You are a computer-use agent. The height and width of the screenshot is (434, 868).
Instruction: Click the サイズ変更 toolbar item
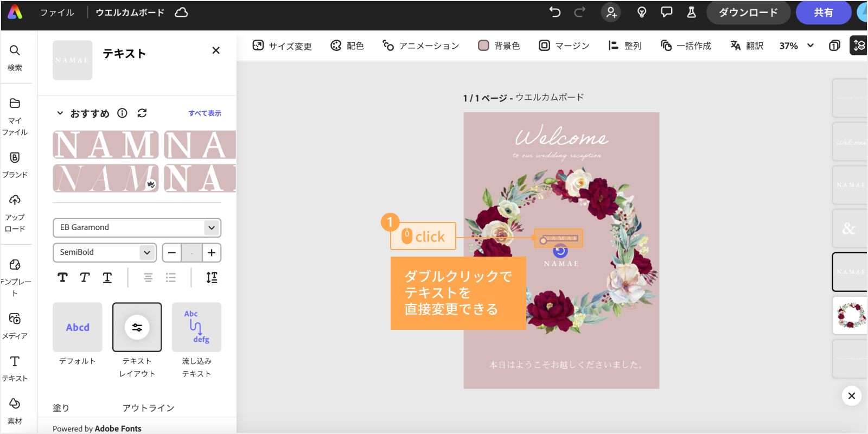click(282, 46)
